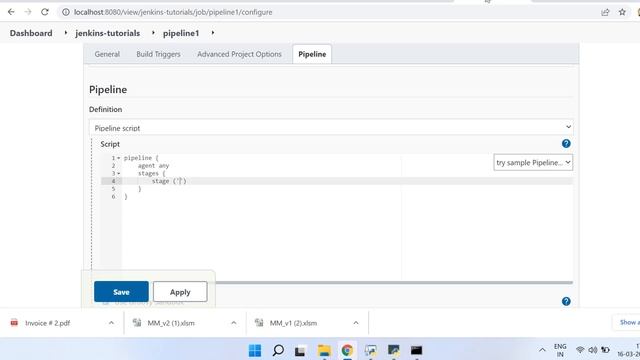
Task: Share this page via address bar icon
Action: pos(605,12)
